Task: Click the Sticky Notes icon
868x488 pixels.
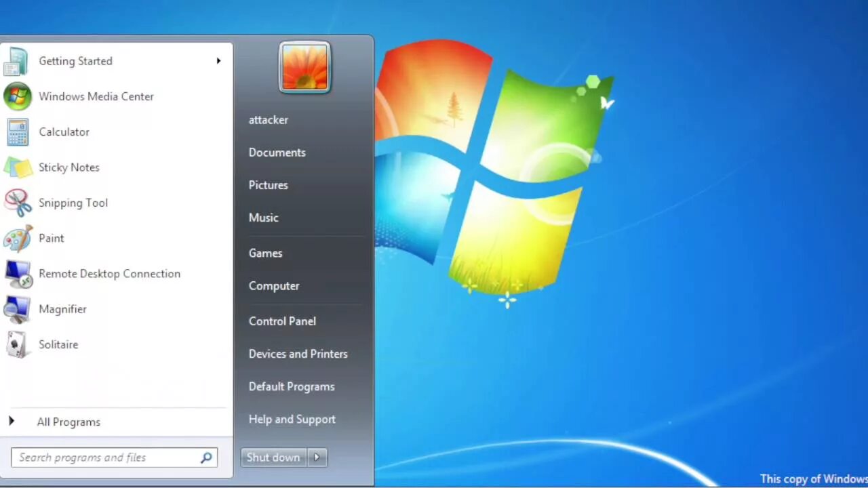Action: (x=18, y=167)
